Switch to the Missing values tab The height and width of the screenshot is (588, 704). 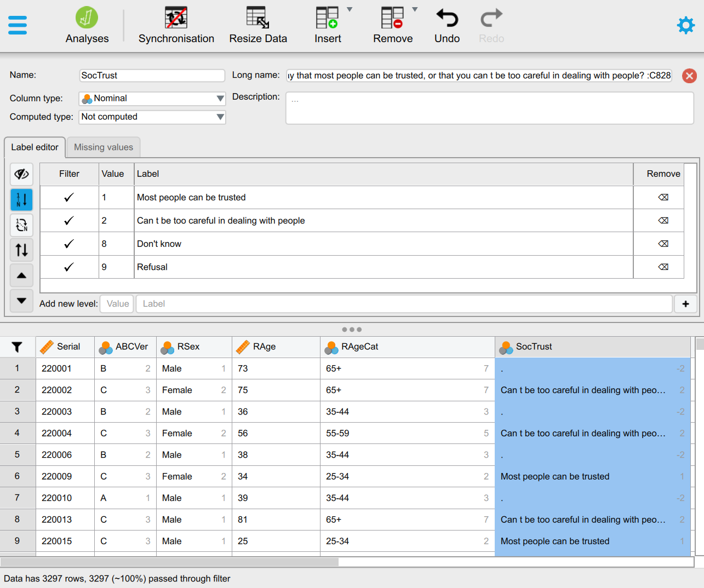click(104, 147)
